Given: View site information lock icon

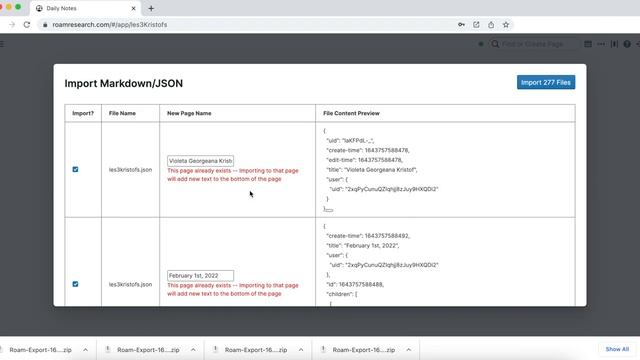Looking at the screenshot, I should point(45,24).
